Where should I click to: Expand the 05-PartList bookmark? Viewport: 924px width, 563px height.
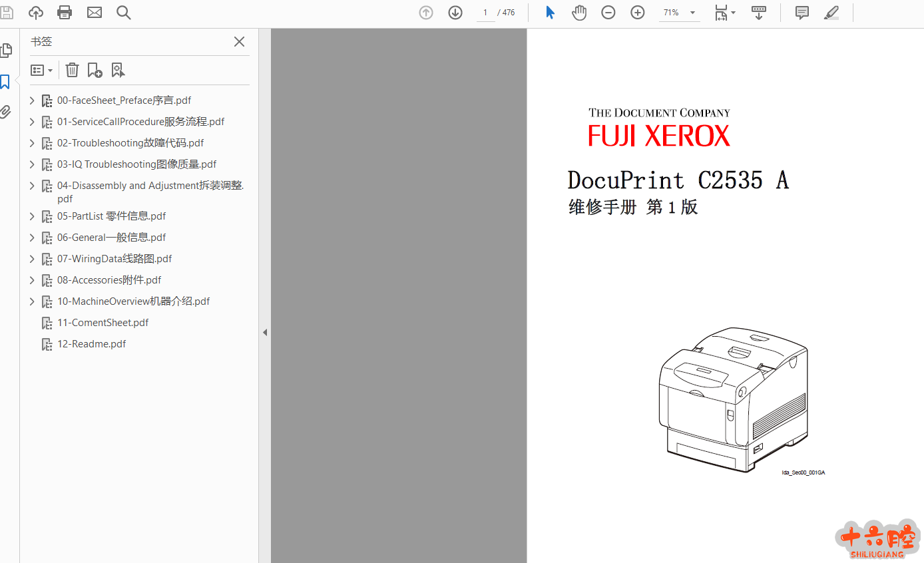[x=32, y=216]
